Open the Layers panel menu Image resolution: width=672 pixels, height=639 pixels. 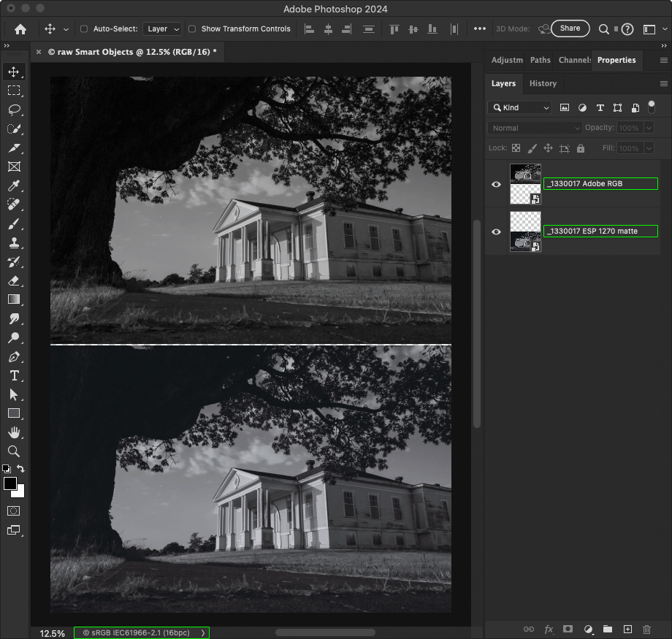click(x=664, y=83)
